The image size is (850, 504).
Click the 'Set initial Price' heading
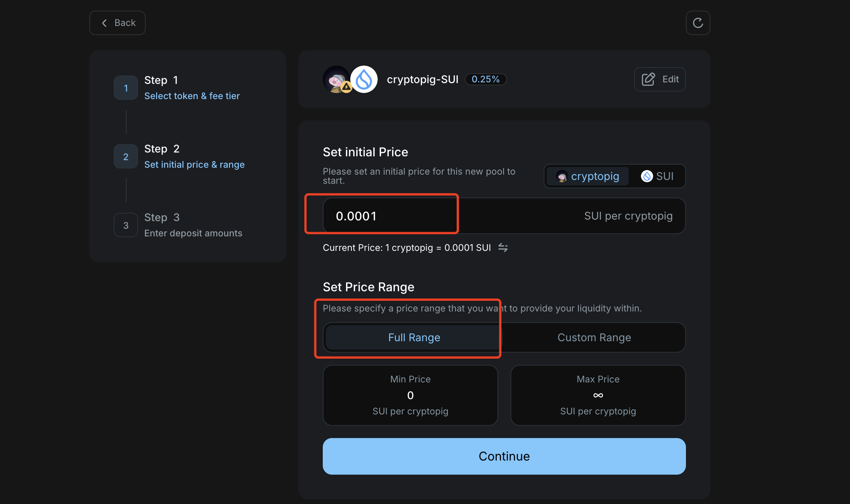pyautogui.click(x=365, y=152)
